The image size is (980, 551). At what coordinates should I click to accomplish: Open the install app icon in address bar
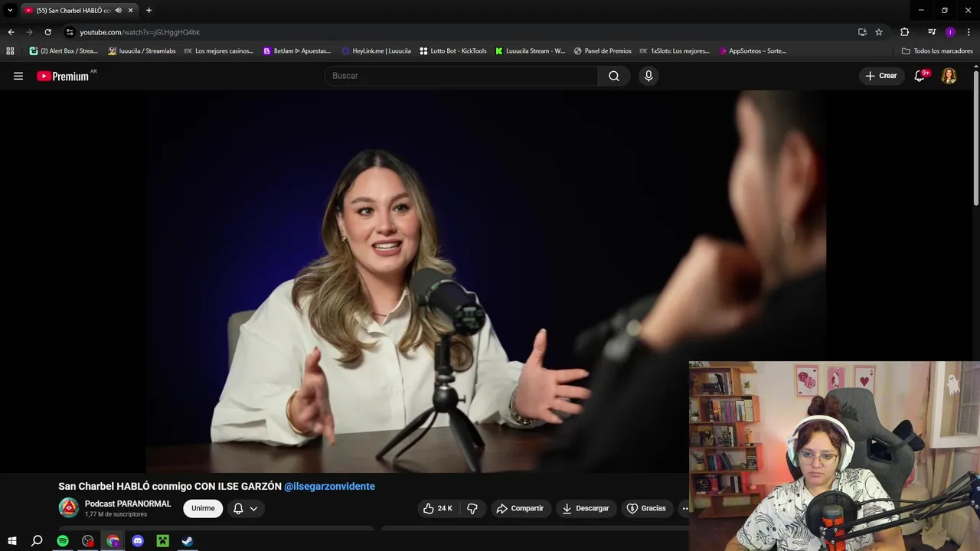tap(862, 32)
